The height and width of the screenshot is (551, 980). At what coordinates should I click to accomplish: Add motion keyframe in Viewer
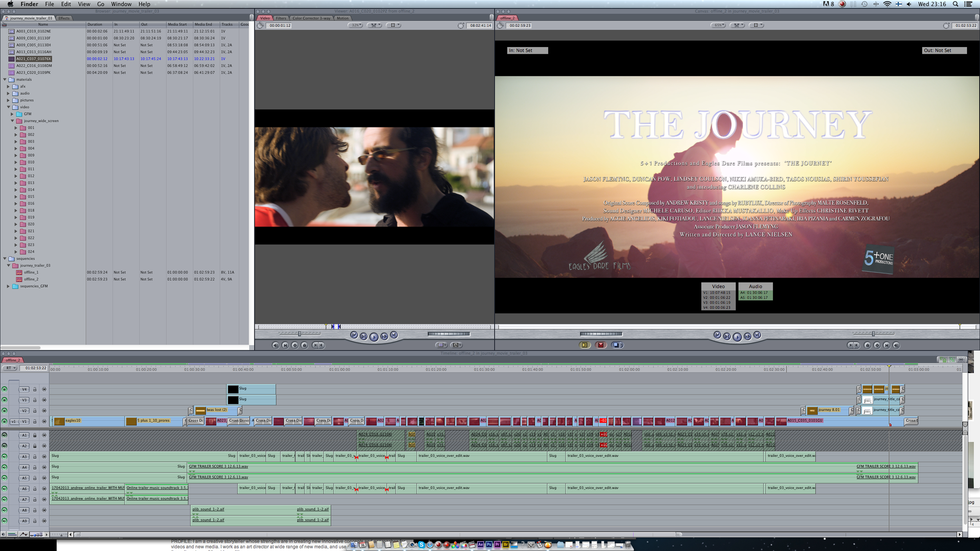point(295,345)
